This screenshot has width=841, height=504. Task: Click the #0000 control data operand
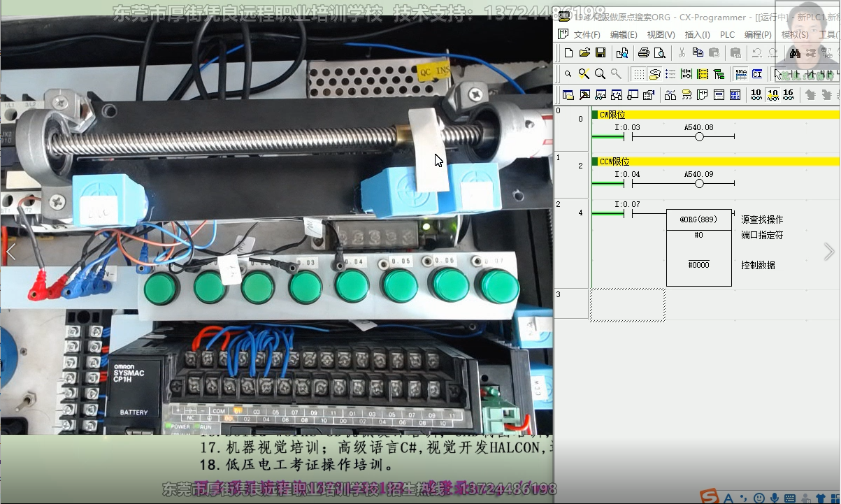[699, 265]
